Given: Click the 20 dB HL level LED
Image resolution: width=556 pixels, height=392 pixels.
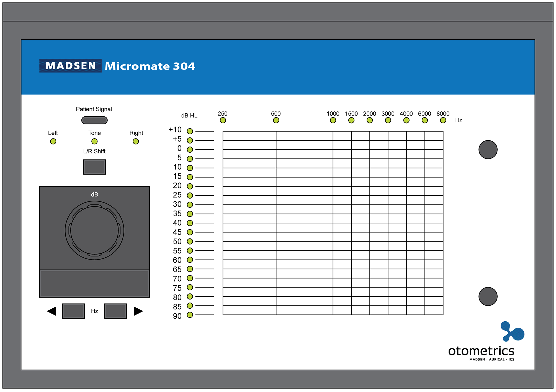Looking at the screenshot, I should click(190, 186).
